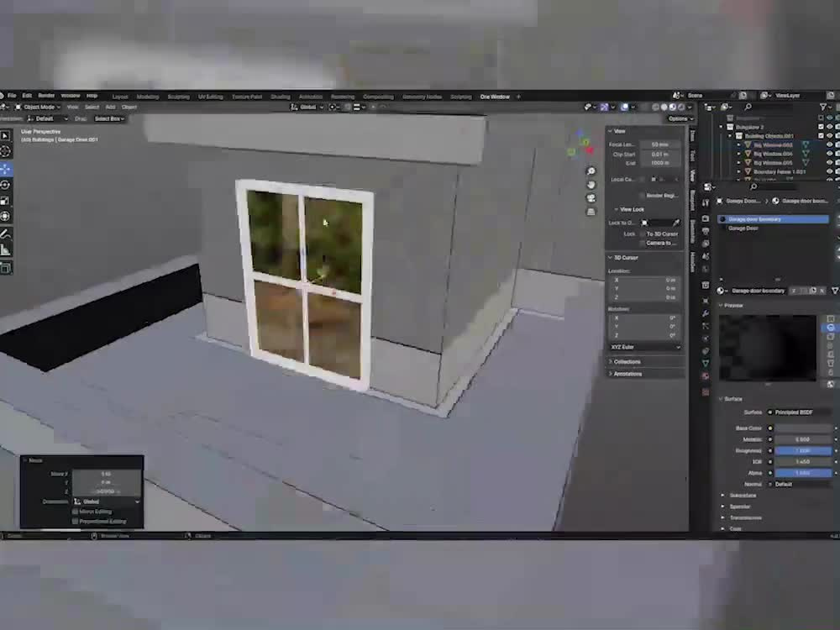Expand the Collections section in the sidebar
The width and height of the screenshot is (840, 630).
click(625, 361)
